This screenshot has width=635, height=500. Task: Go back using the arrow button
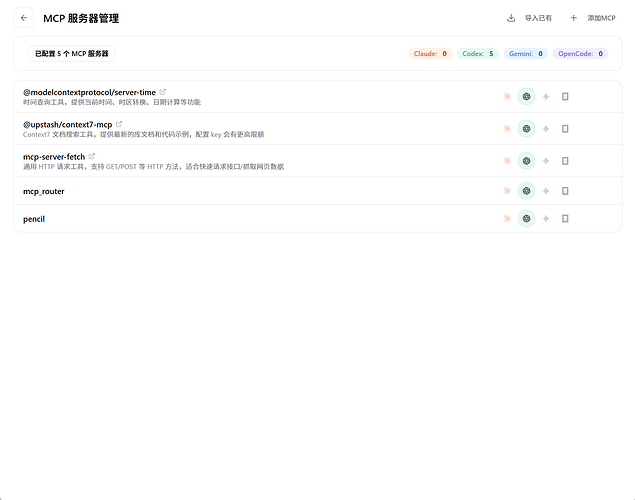coord(24,18)
